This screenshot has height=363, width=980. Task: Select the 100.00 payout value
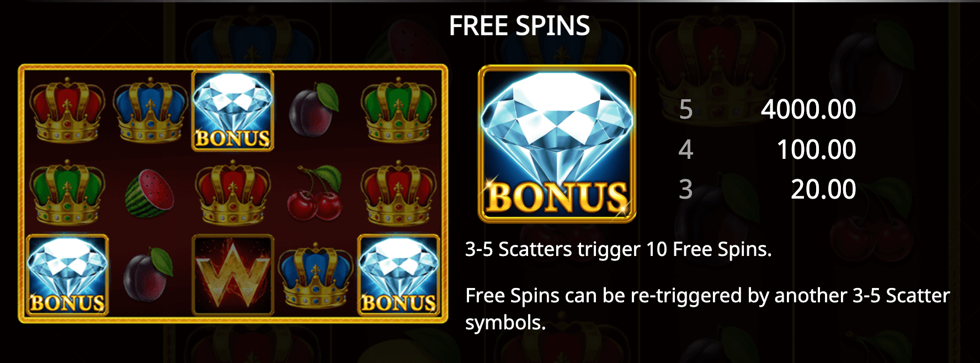pyautogui.click(x=817, y=150)
